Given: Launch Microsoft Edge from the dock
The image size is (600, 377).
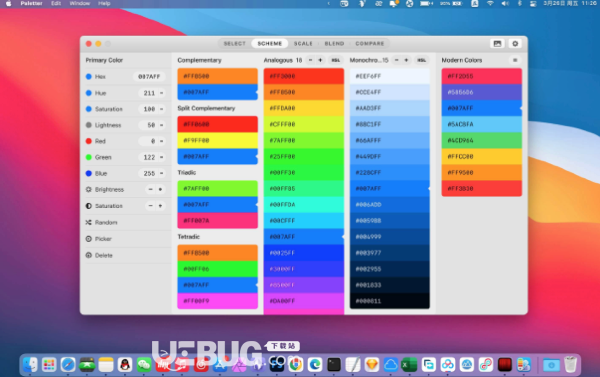Looking at the screenshot, I should click(315, 364).
